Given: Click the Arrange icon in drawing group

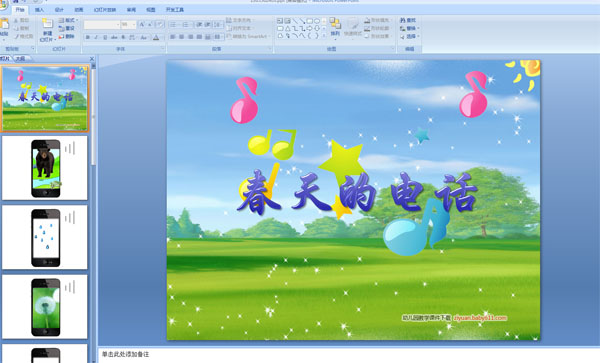Looking at the screenshot, I should coord(335,24).
